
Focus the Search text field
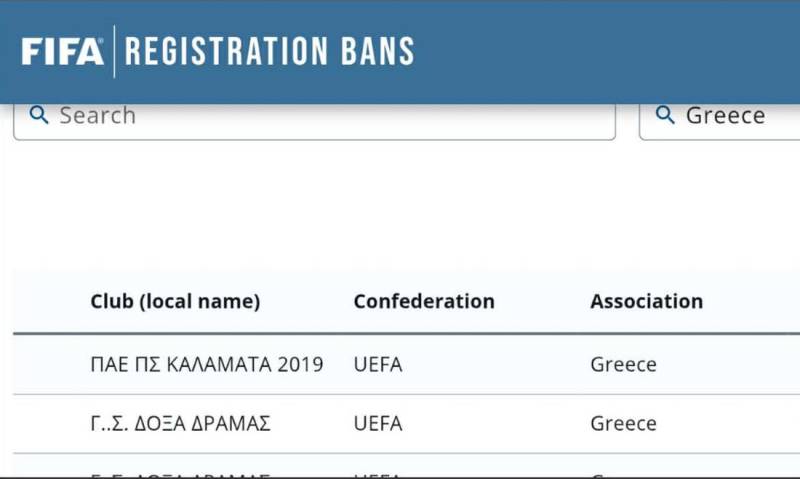[x=330, y=115]
